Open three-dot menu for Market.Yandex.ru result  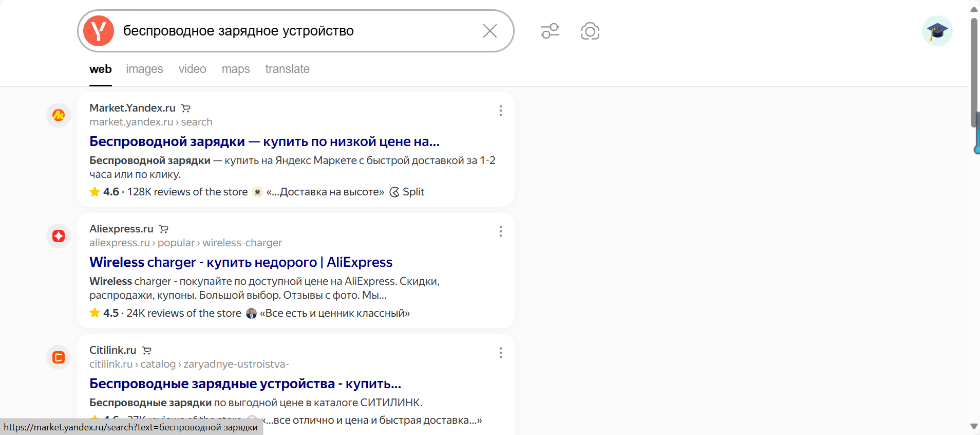501,111
